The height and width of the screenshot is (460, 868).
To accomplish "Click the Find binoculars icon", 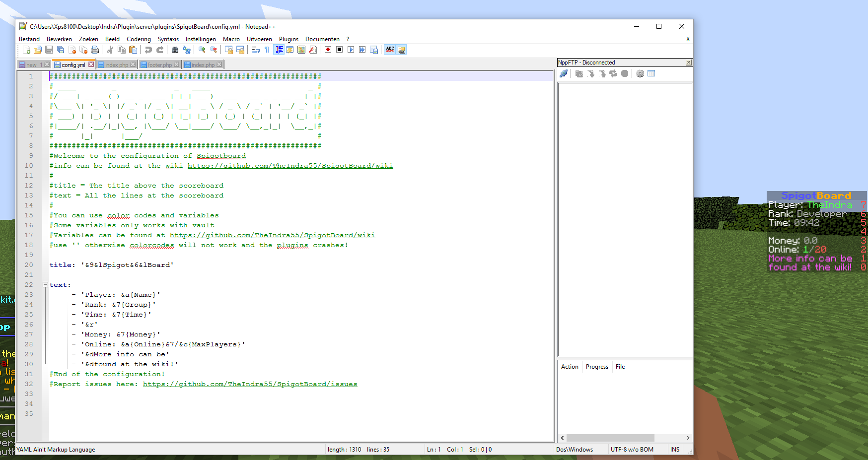I will coord(175,50).
